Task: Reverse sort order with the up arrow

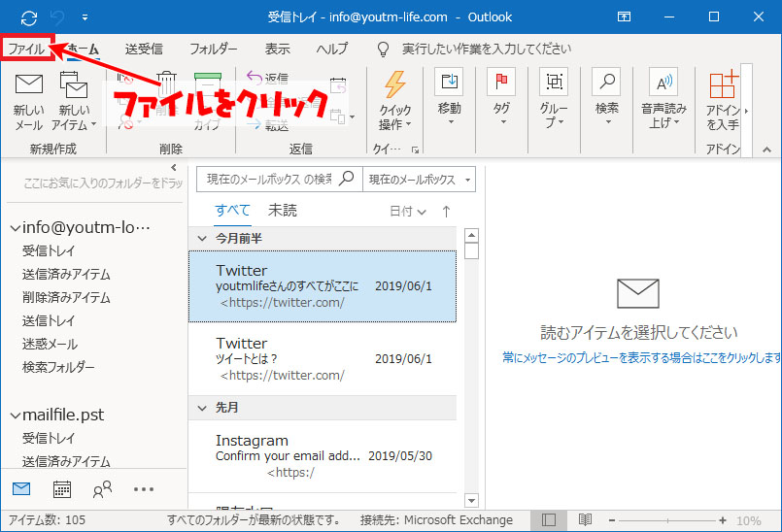Action: point(446,212)
